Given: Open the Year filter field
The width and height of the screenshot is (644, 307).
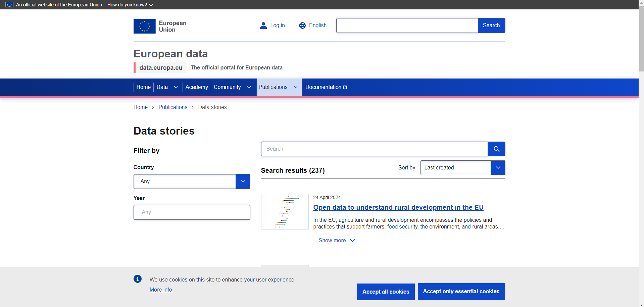Looking at the screenshot, I should pyautogui.click(x=192, y=212).
